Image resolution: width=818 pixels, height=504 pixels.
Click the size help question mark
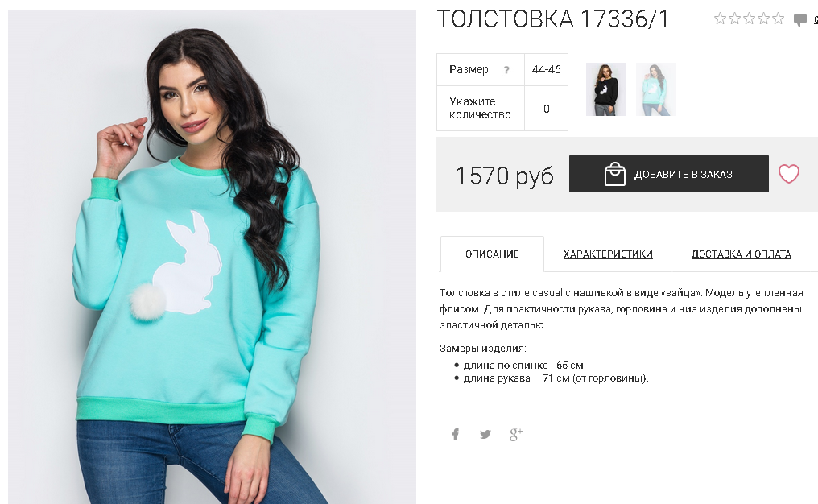pyautogui.click(x=506, y=70)
